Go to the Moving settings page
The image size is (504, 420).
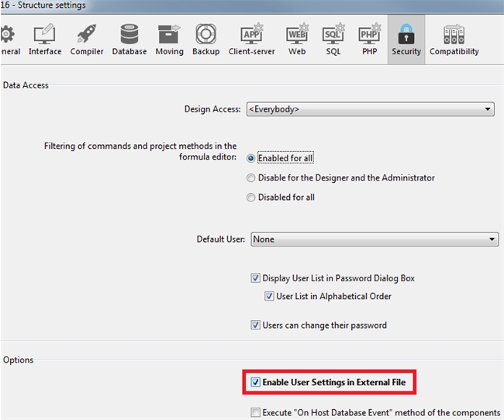tap(168, 40)
